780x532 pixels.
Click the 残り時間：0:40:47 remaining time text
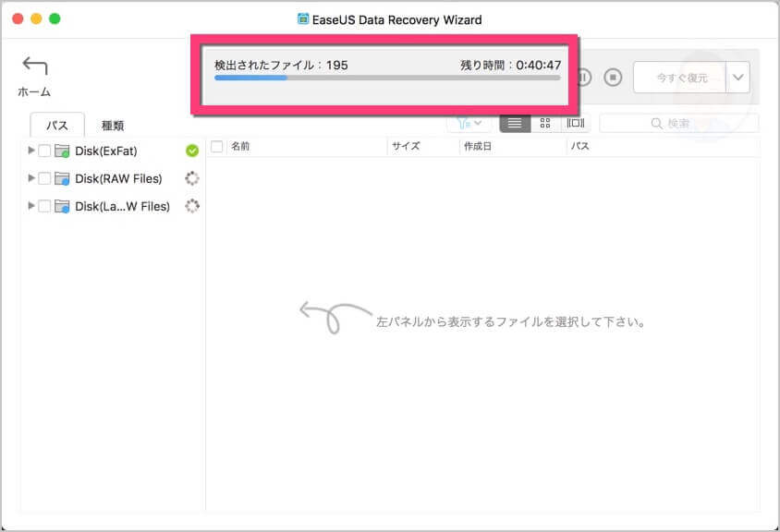tap(511, 66)
